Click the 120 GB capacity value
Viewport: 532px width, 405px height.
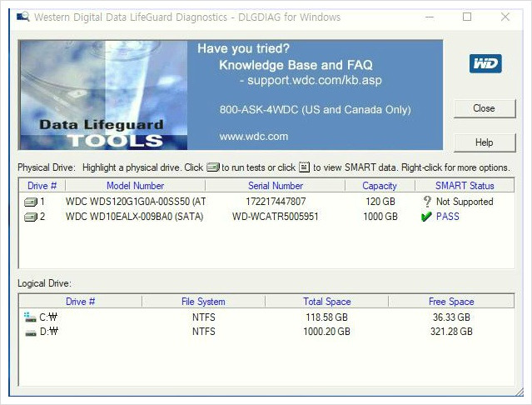tap(380, 202)
